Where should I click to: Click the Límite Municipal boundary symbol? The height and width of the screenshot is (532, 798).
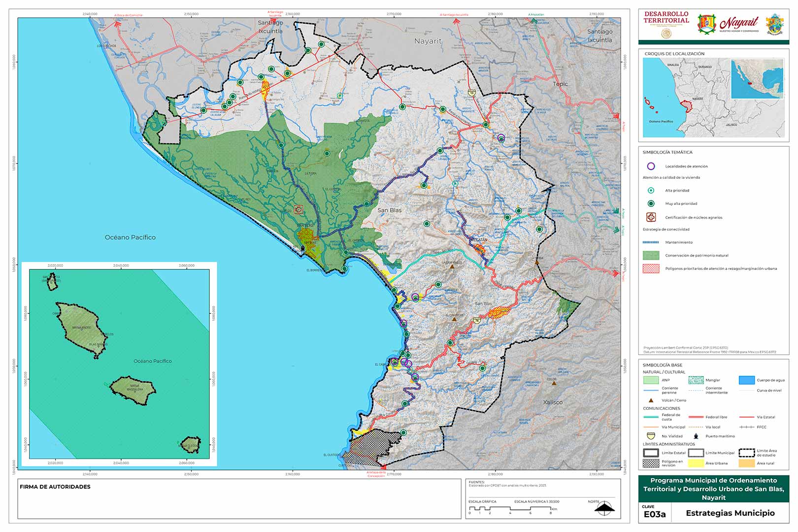coord(696,453)
